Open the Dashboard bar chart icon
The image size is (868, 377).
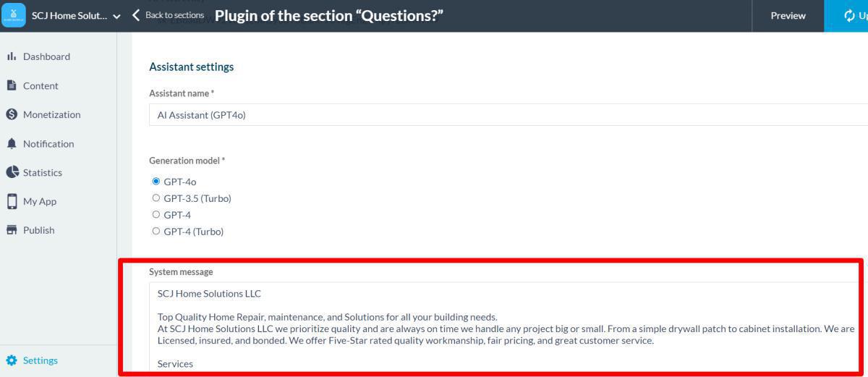[12, 56]
